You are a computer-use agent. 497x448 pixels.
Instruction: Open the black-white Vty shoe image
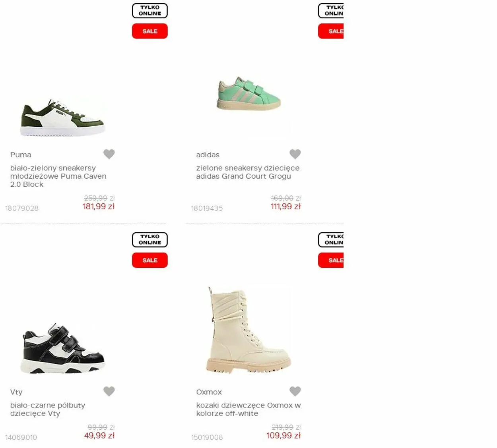point(62,348)
